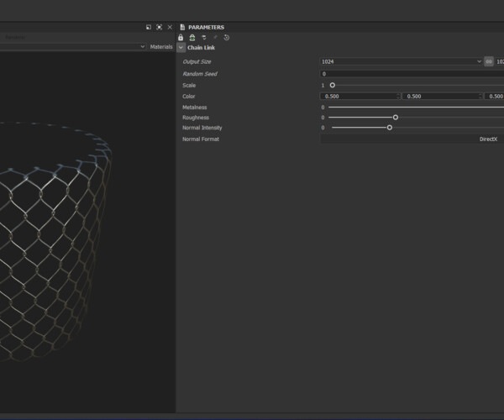Click the Metalness slider track
This screenshot has height=420, width=504.
click(x=416, y=108)
